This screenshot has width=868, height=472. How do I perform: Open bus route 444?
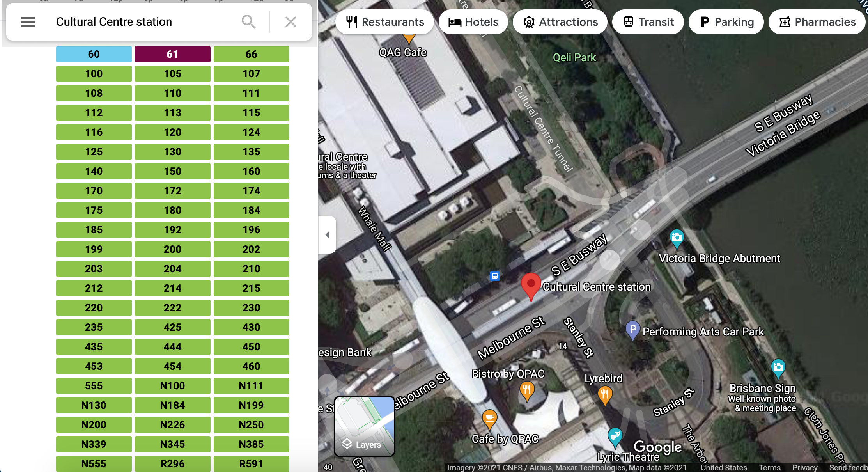173,347
